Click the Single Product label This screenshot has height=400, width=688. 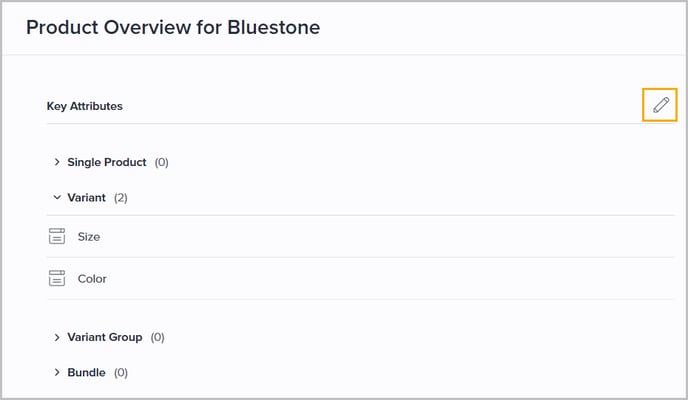[107, 162]
